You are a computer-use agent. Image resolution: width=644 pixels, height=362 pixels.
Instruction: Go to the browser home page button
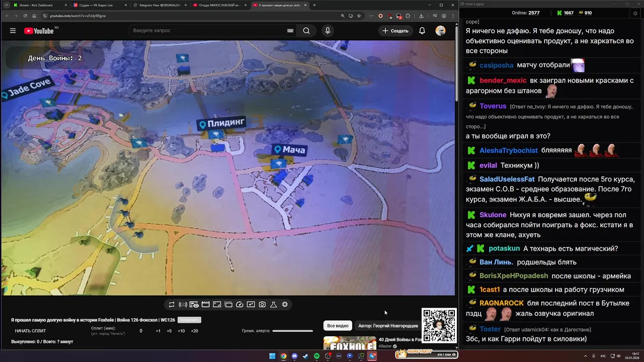pos(34,16)
